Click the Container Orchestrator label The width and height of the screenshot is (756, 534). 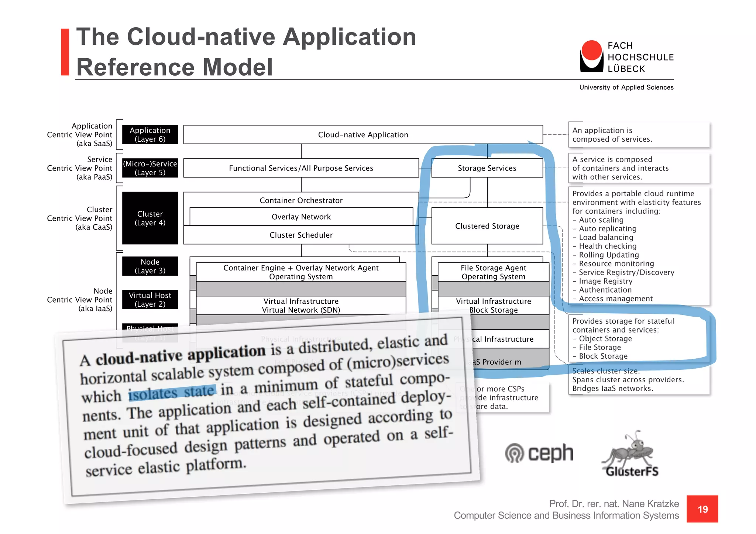coord(301,200)
